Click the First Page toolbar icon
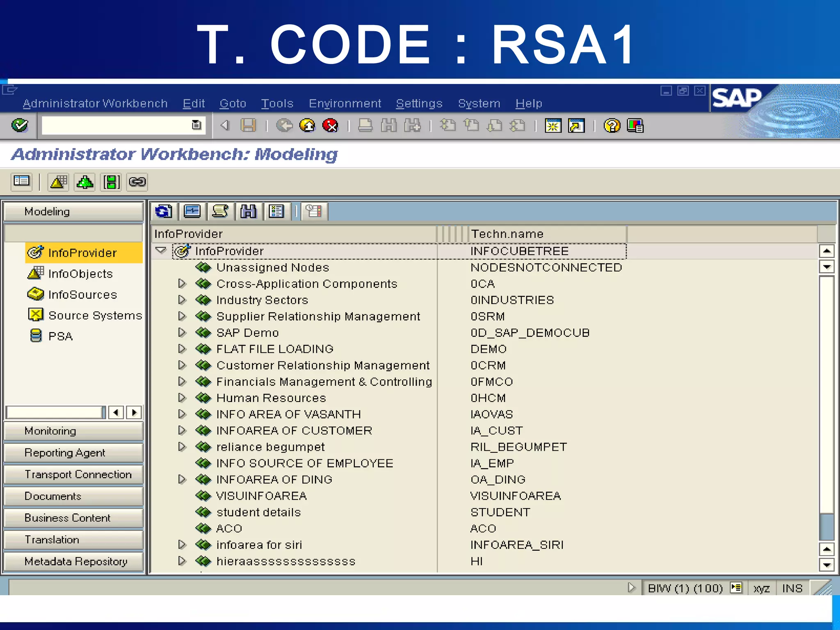The height and width of the screenshot is (630, 840). pos(447,126)
